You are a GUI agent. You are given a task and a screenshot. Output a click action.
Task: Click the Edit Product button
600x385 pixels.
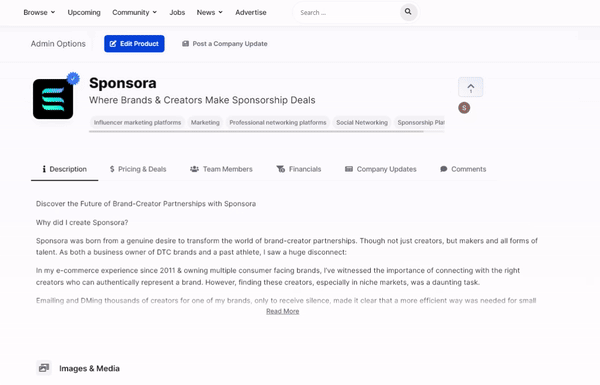134,44
